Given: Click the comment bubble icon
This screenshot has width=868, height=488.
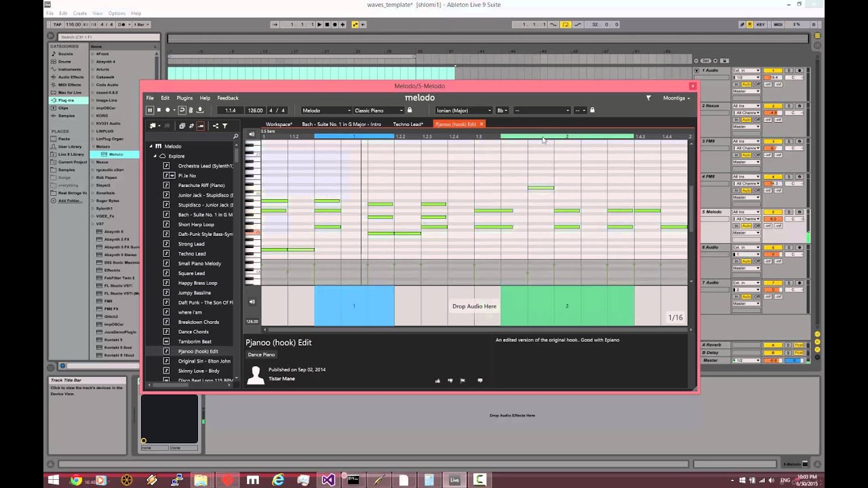Looking at the screenshot, I should (x=480, y=380).
